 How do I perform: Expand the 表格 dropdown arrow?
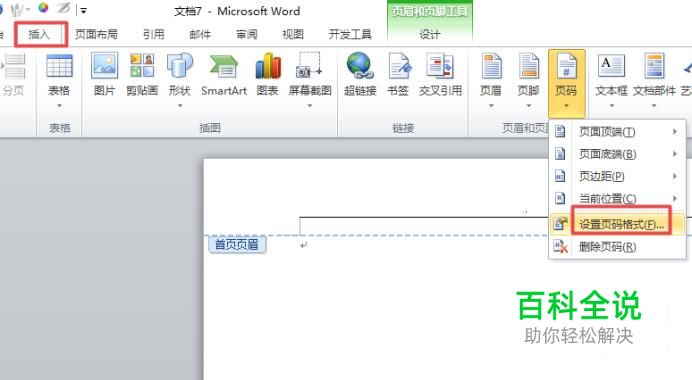(x=59, y=106)
